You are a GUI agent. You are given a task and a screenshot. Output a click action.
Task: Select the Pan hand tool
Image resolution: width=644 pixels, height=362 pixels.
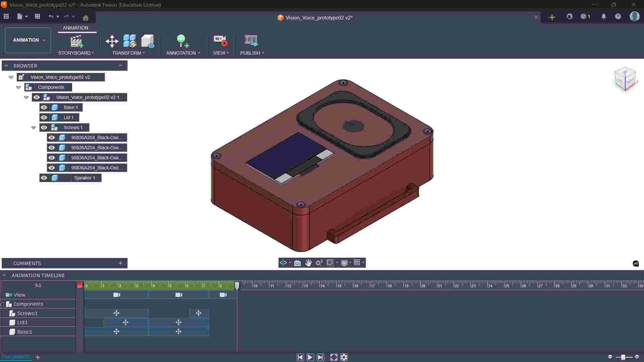click(308, 263)
